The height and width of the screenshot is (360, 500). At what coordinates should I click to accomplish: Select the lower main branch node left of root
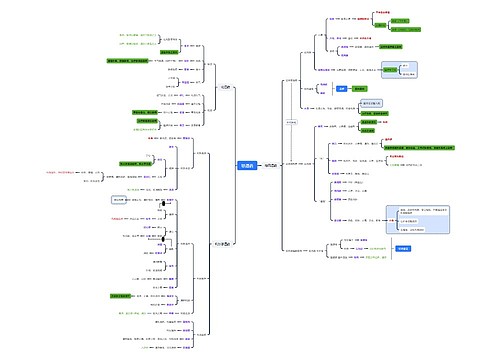click(222, 244)
